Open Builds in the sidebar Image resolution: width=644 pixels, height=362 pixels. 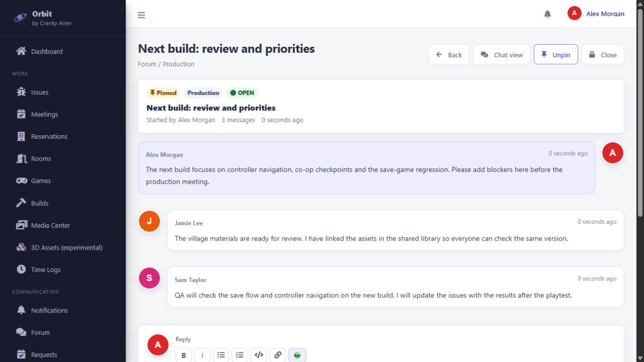[x=63, y=203]
